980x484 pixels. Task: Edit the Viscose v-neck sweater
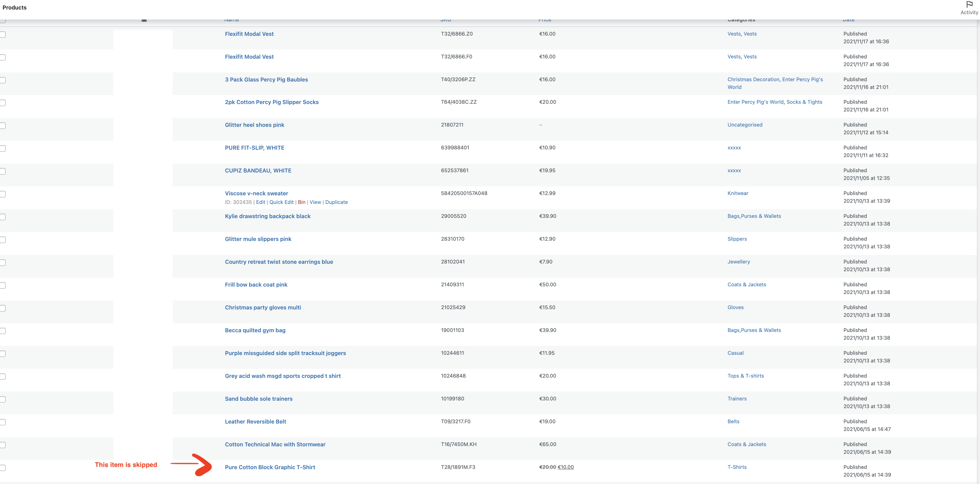261,202
